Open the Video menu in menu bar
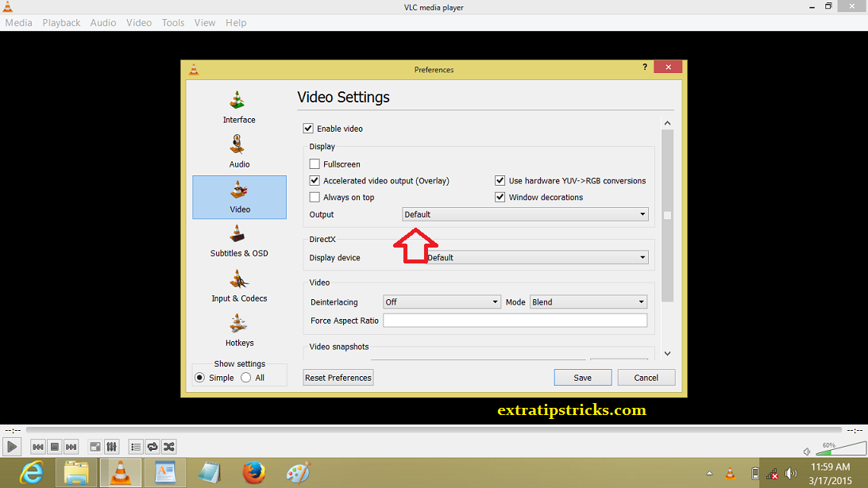This screenshot has height=488, width=868. pos(138,23)
